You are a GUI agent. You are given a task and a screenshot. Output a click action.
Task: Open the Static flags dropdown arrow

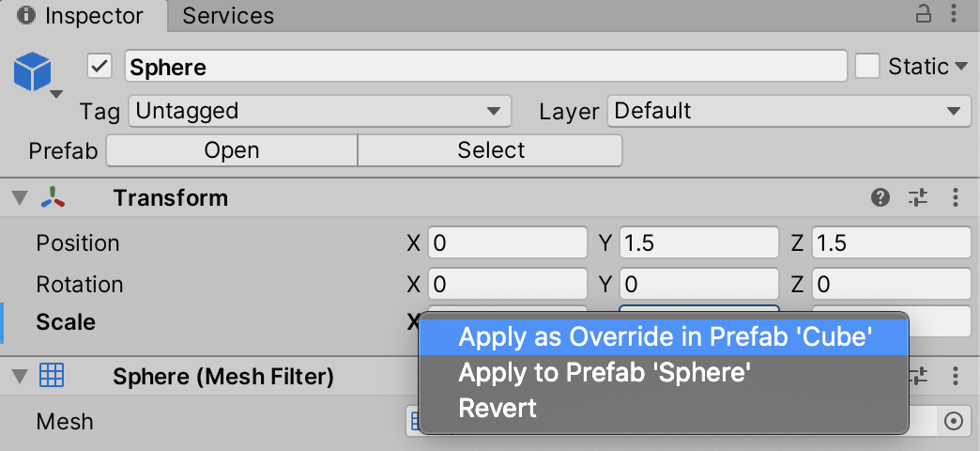click(x=961, y=67)
